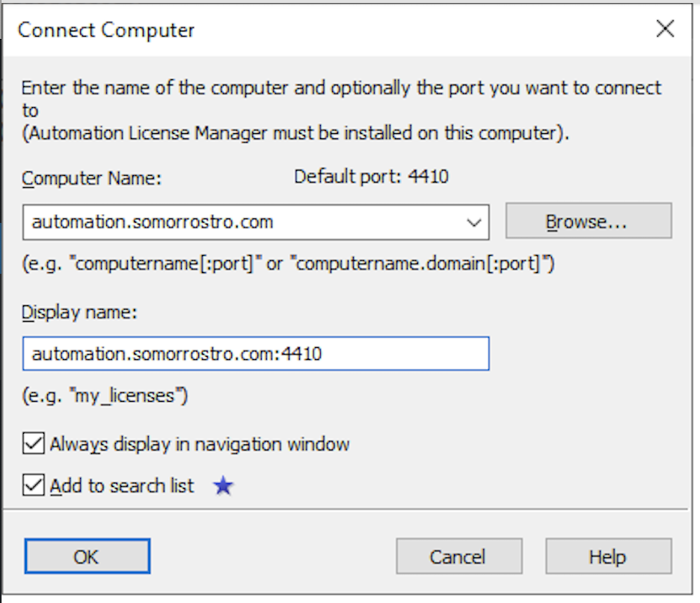Click the blue star icon beside search list

point(223,487)
